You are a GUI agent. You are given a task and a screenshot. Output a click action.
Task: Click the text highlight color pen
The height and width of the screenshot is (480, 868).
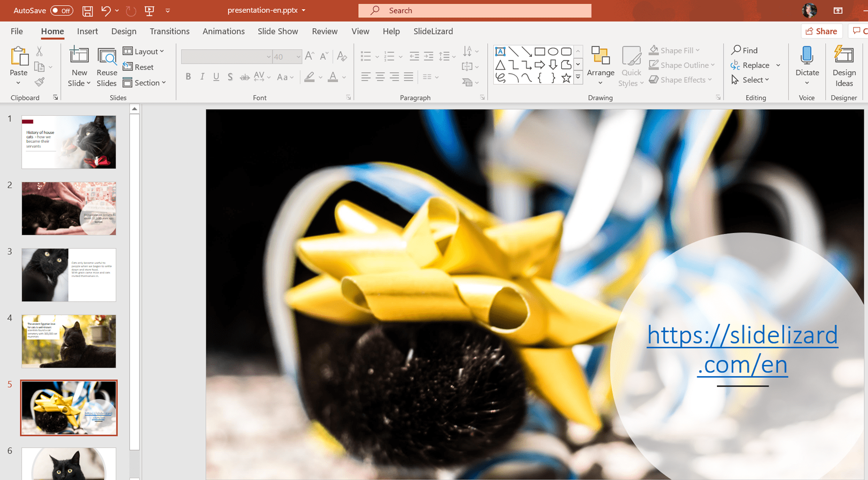pos(310,77)
